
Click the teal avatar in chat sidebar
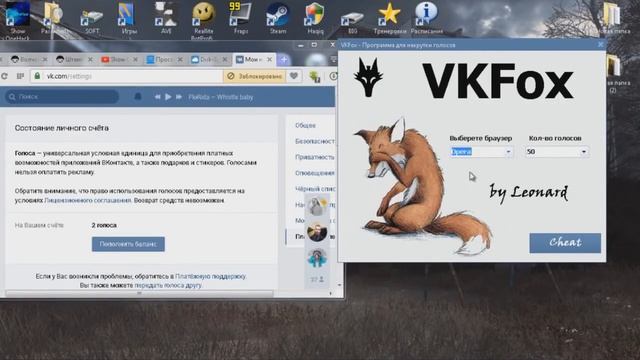(x=317, y=258)
